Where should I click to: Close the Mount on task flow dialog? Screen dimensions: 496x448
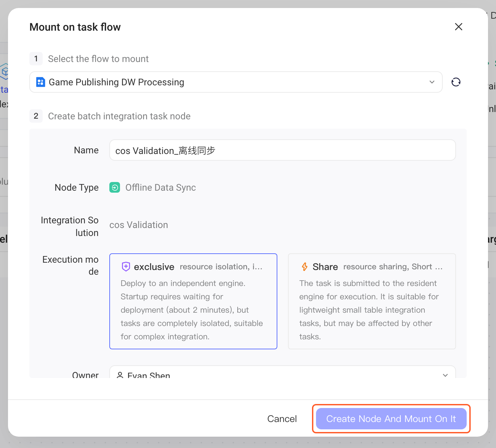459,27
